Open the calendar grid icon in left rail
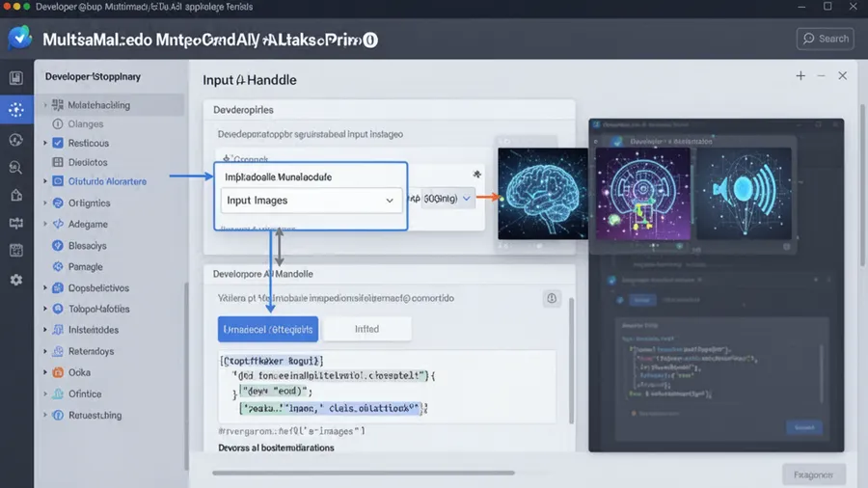This screenshot has width=868, height=488. (x=16, y=251)
